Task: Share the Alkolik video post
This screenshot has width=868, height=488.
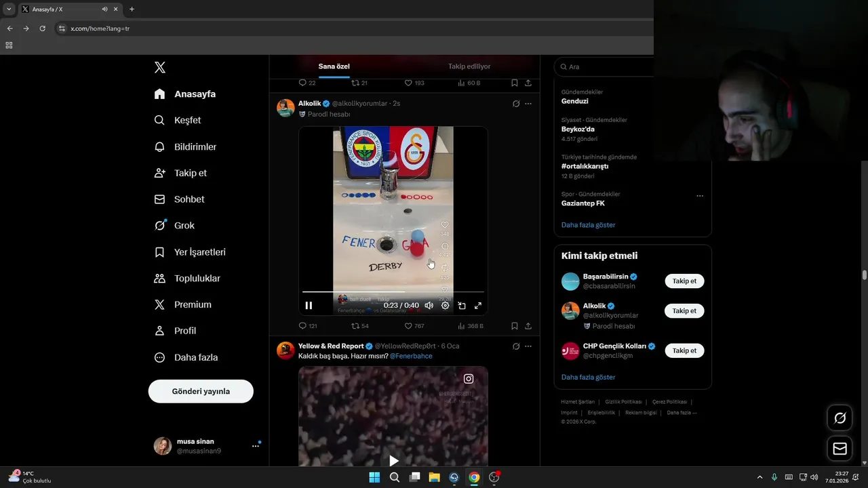Action: pos(528,326)
